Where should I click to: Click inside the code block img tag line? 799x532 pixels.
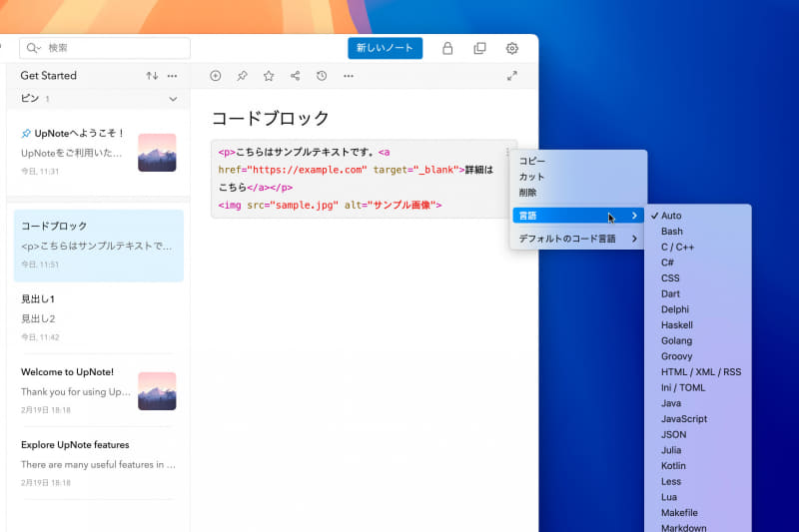pos(330,206)
